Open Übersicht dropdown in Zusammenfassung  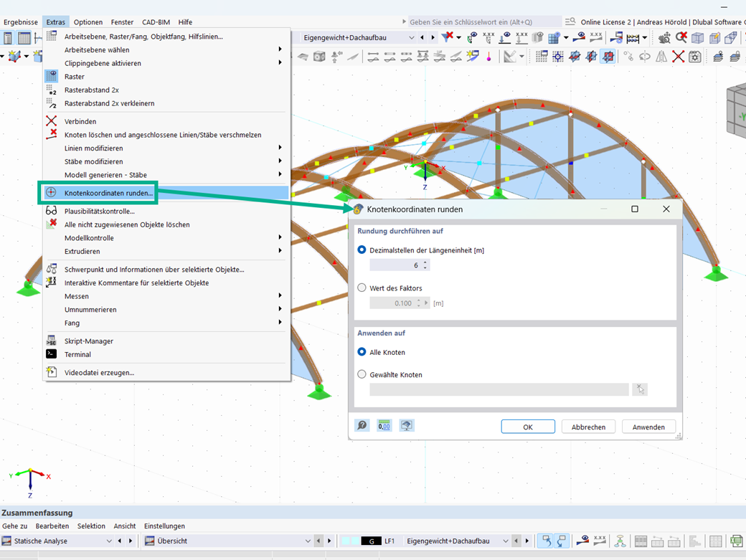[x=308, y=541]
